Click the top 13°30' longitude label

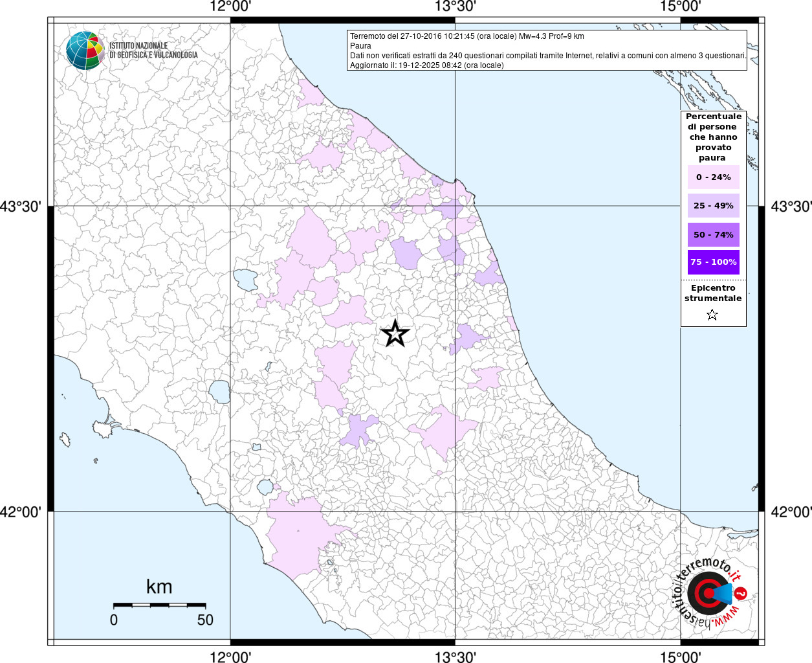(455, 7)
